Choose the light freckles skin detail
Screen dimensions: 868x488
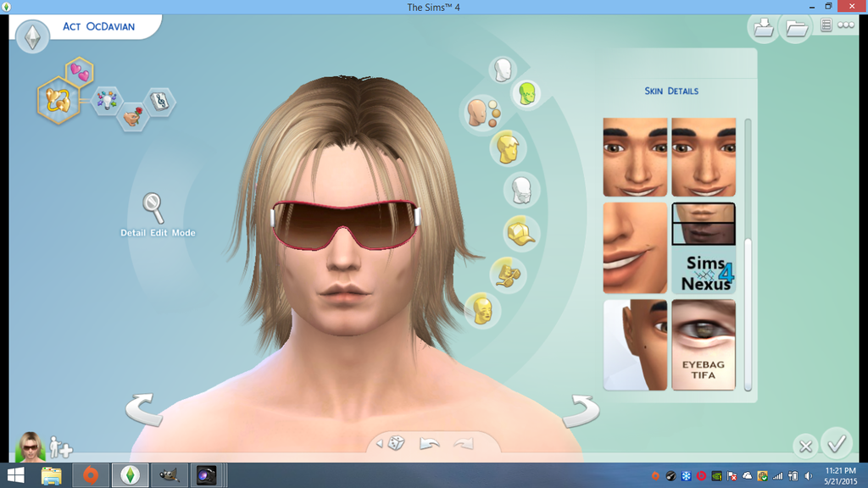tap(635, 157)
